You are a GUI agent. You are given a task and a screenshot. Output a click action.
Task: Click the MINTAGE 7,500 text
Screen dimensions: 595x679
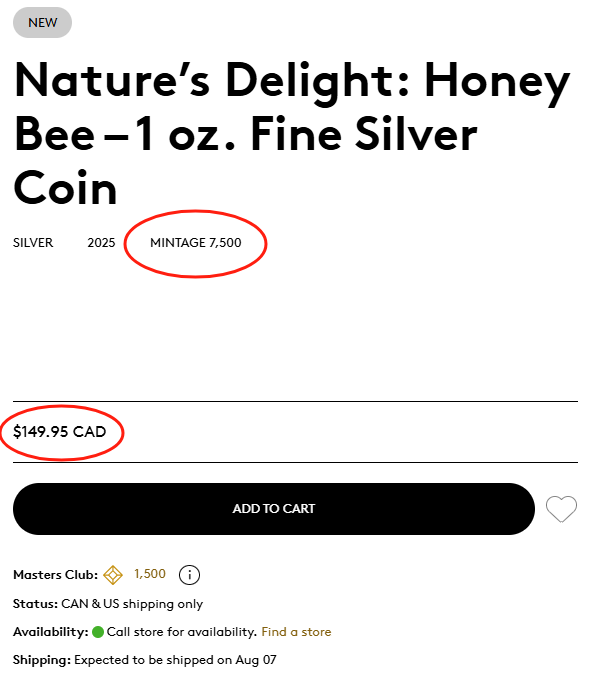(196, 242)
